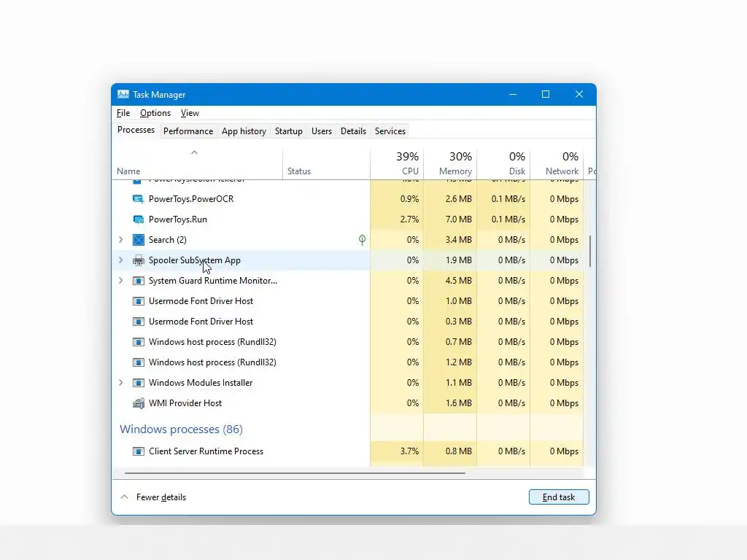The image size is (747, 560).
Task: Click the Task Manager title bar icon
Action: coord(123,94)
